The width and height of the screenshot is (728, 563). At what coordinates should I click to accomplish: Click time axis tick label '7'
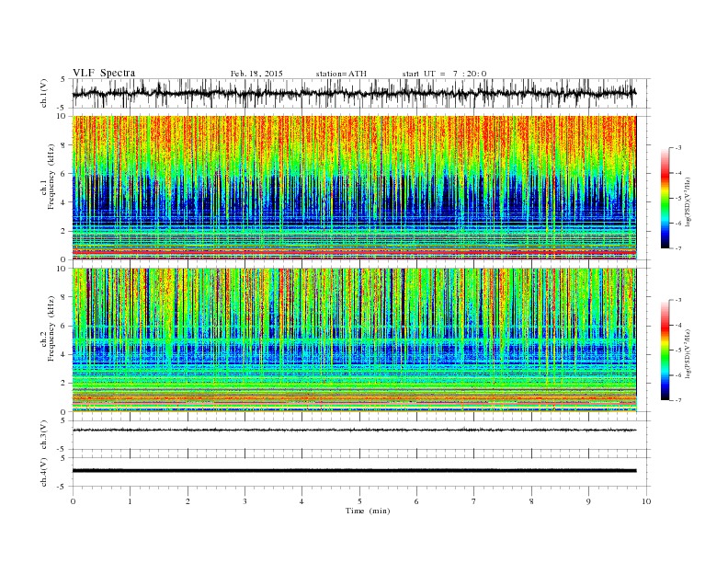[474, 501]
